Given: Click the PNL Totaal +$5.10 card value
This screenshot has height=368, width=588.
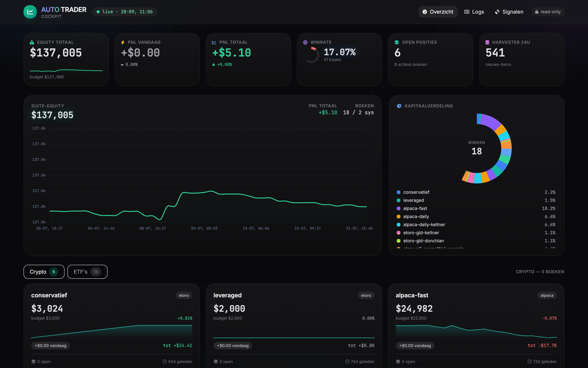Looking at the screenshot, I should click(x=232, y=53).
